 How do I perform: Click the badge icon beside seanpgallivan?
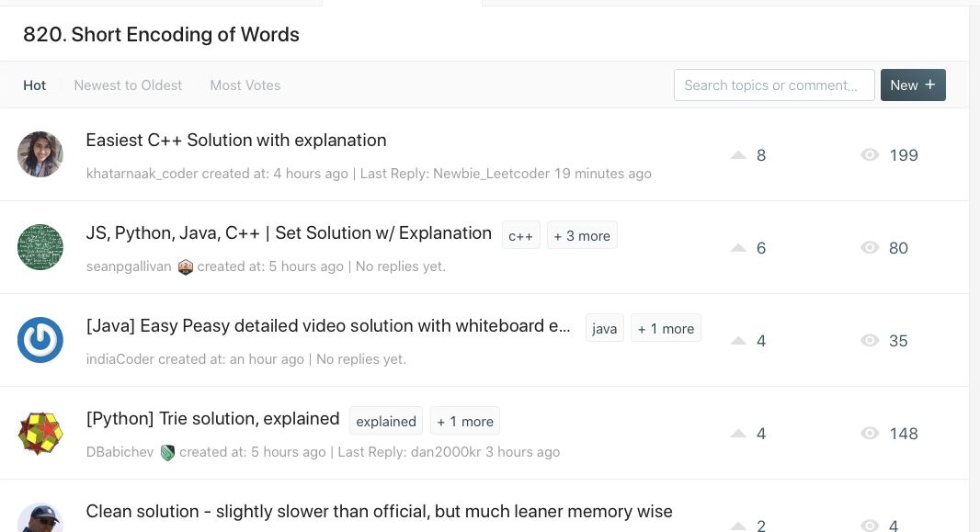[185, 267]
